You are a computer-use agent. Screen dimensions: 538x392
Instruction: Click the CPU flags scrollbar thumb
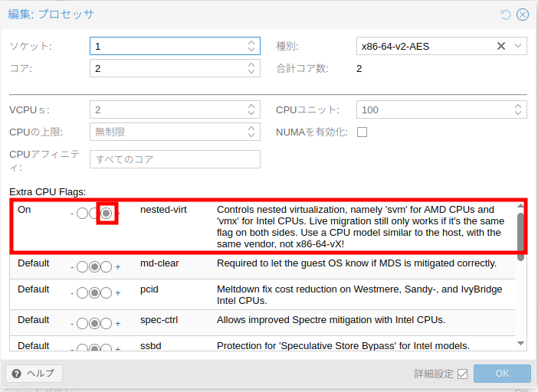520,237
